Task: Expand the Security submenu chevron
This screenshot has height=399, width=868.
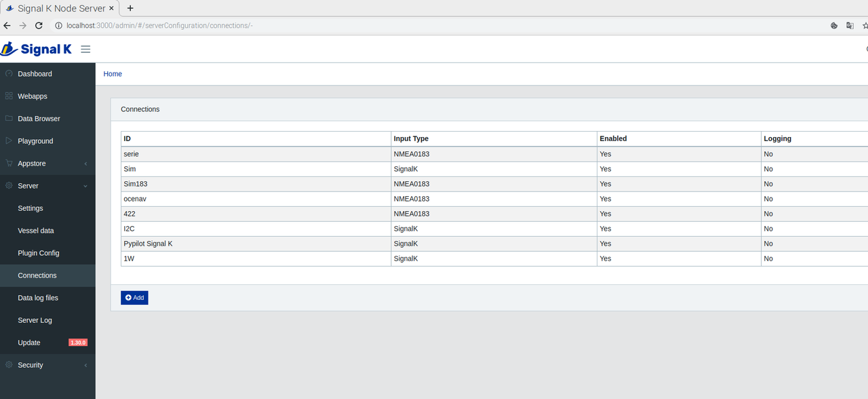Action: click(85, 365)
